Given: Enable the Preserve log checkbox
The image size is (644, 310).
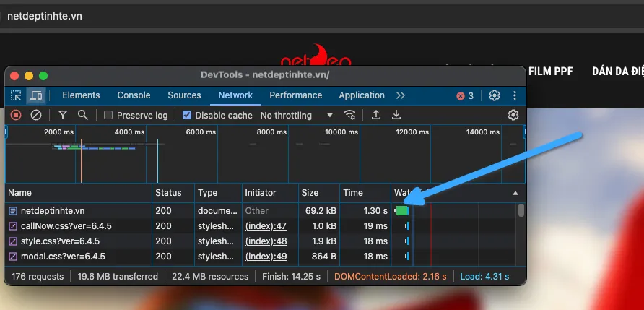Looking at the screenshot, I should pyautogui.click(x=108, y=115).
